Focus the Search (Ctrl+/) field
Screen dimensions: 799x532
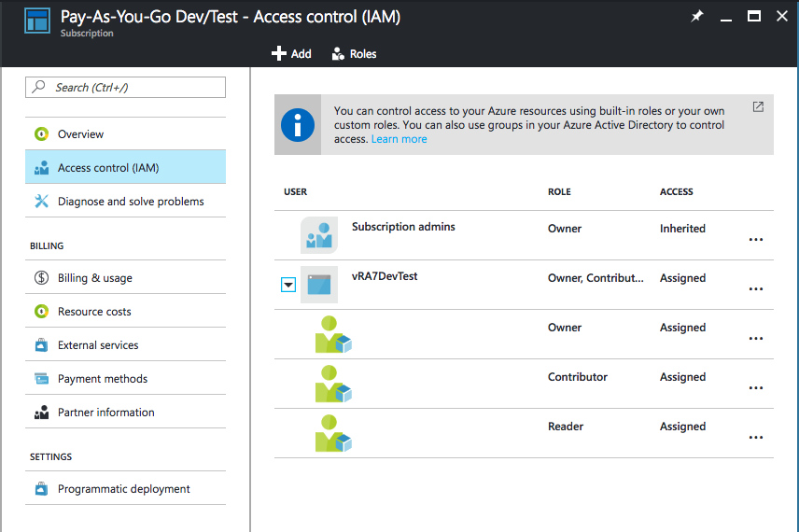[125, 87]
